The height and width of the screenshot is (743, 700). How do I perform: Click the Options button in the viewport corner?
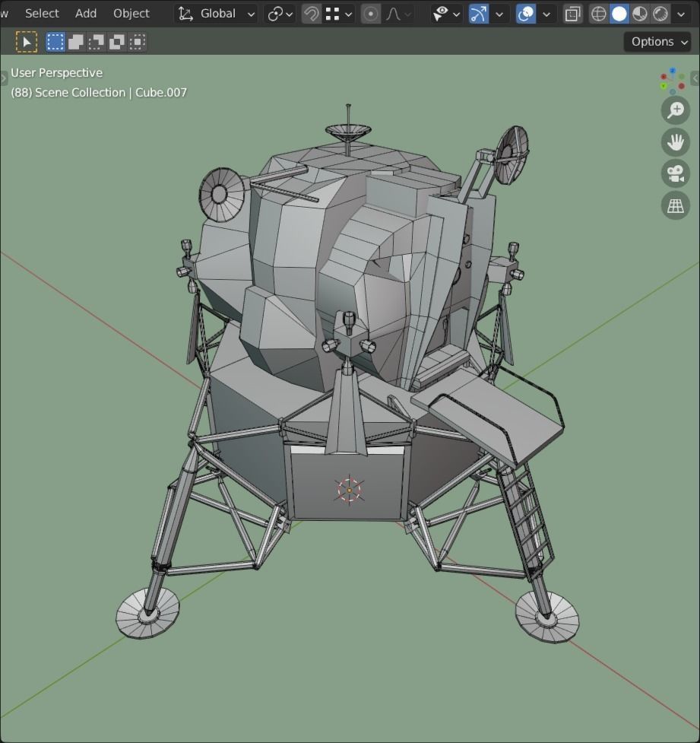(x=655, y=41)
